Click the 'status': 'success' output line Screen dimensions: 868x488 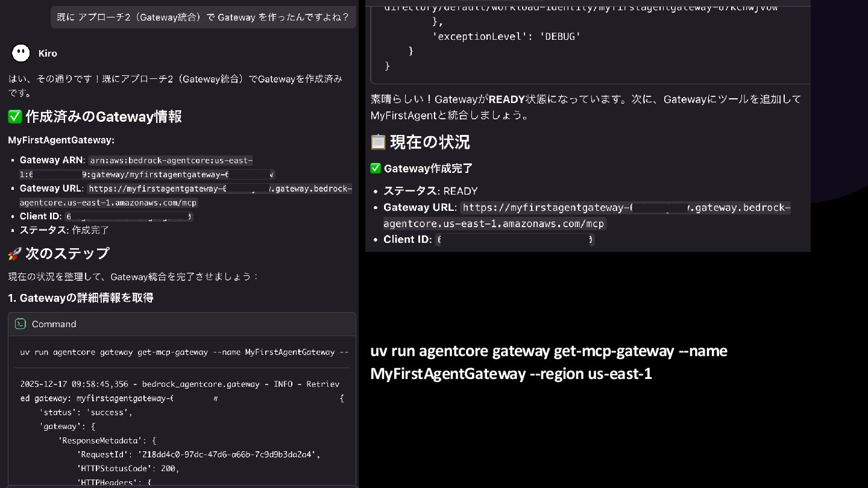pyautogui.click(x=86, y=412)
